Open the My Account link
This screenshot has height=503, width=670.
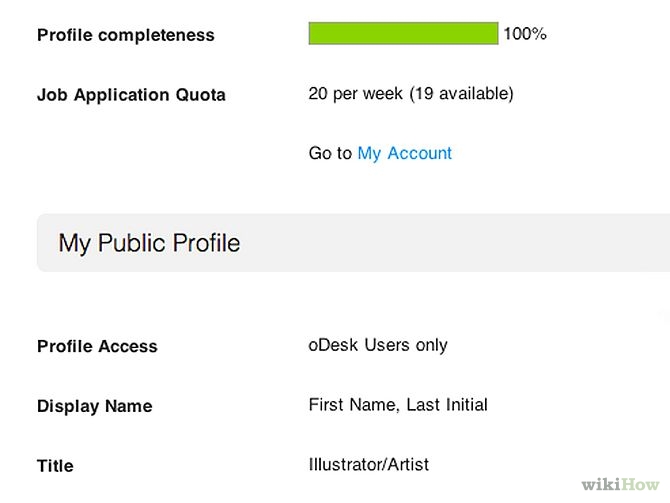404,153
